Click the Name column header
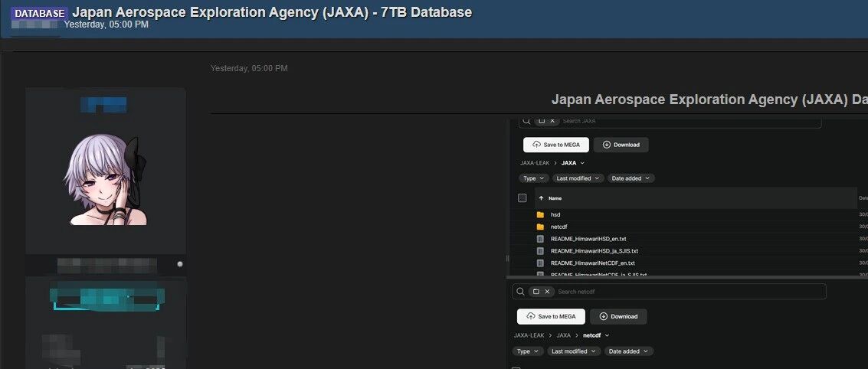This screenshot has height=369, width=868. click(555, 198)
